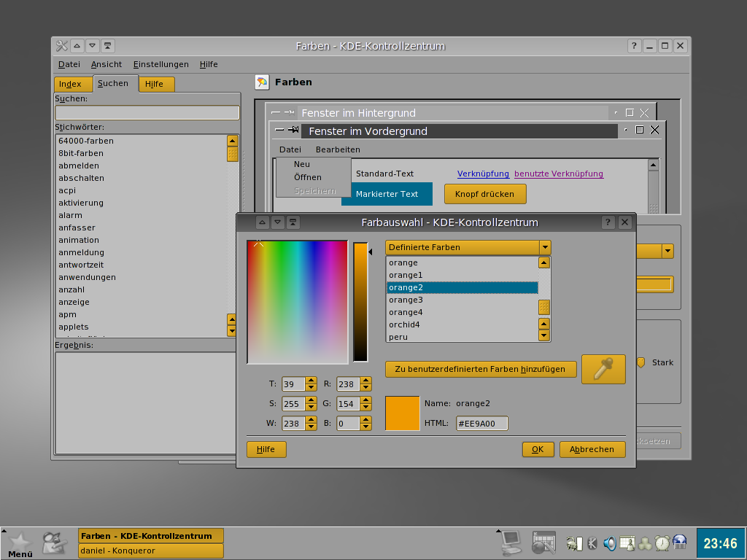Click the Hilfe button in Farbauswahl
Viewport: 747px width, 560px height.
[266, 449]
